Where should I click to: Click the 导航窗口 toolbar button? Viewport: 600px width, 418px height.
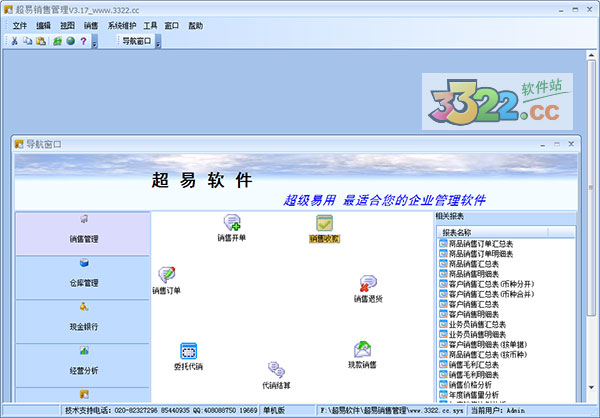click(x=137, y=41)
